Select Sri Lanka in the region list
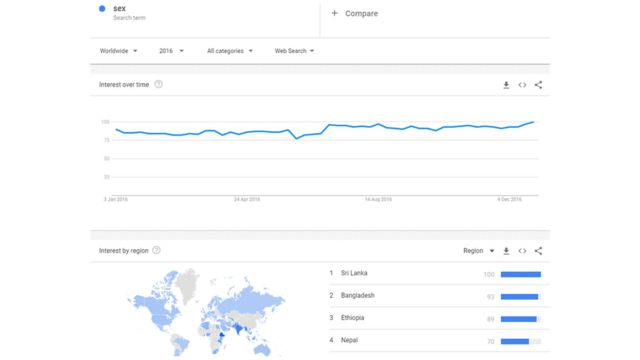This screenshot has width=640, height=360. (354, 273)
